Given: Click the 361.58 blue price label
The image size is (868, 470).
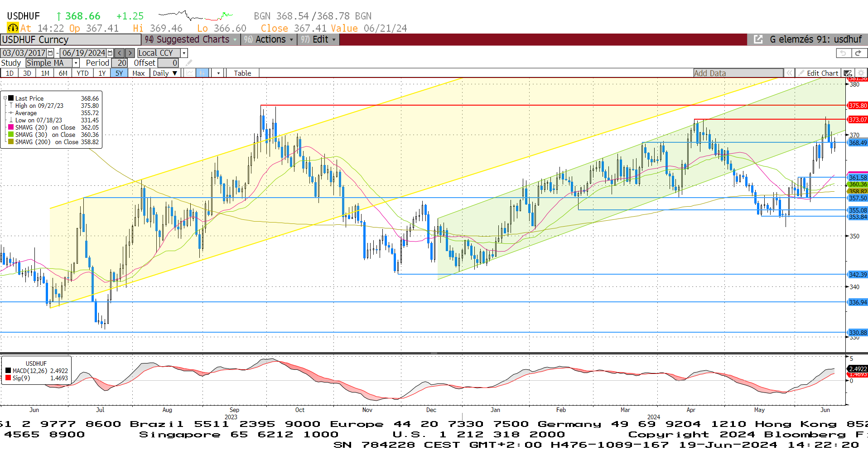Looking at the screenshot, I should coord(858,178).
